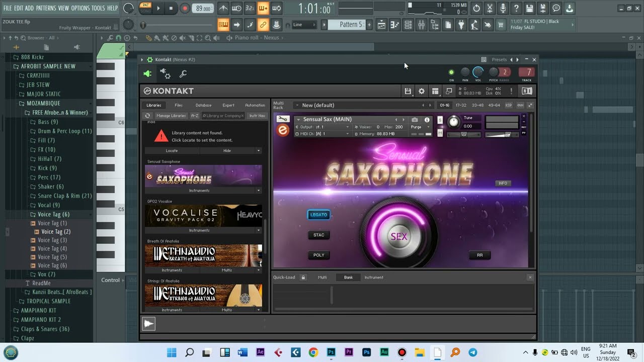Click the FL help question mark icon
The height and width of the screenshot is (362, 644).
coord(516,8)
